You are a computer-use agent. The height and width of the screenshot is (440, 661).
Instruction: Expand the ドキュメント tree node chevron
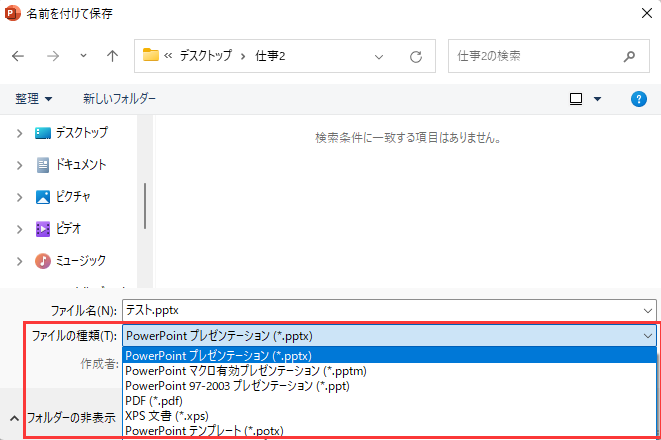[x=18, y=165]
